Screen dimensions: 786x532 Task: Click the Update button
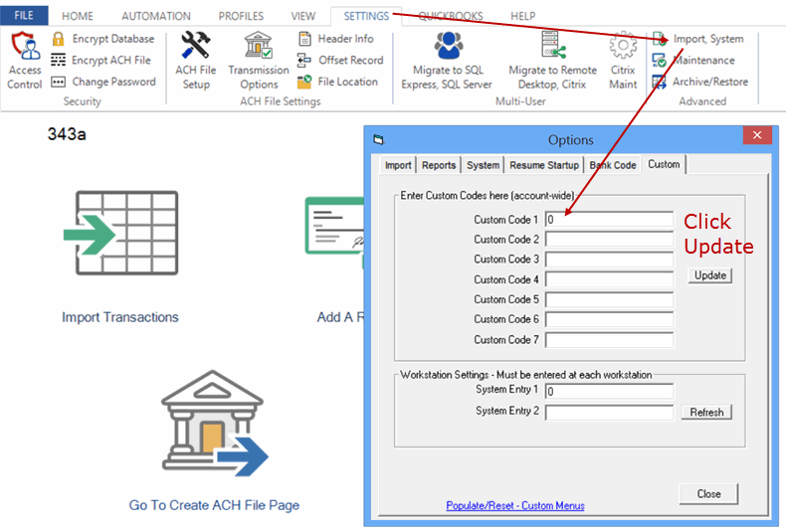point(709,275)
